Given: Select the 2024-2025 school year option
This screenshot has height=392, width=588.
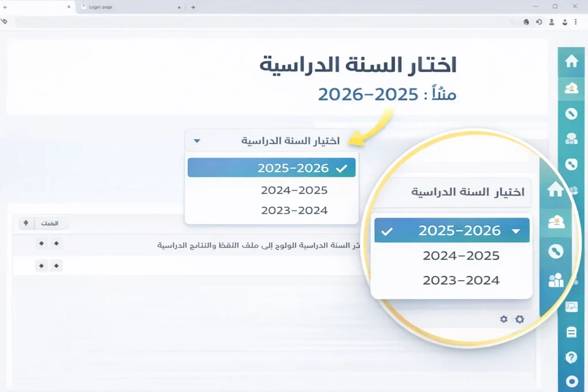Looking at the screenshot, I should [294, 191].
